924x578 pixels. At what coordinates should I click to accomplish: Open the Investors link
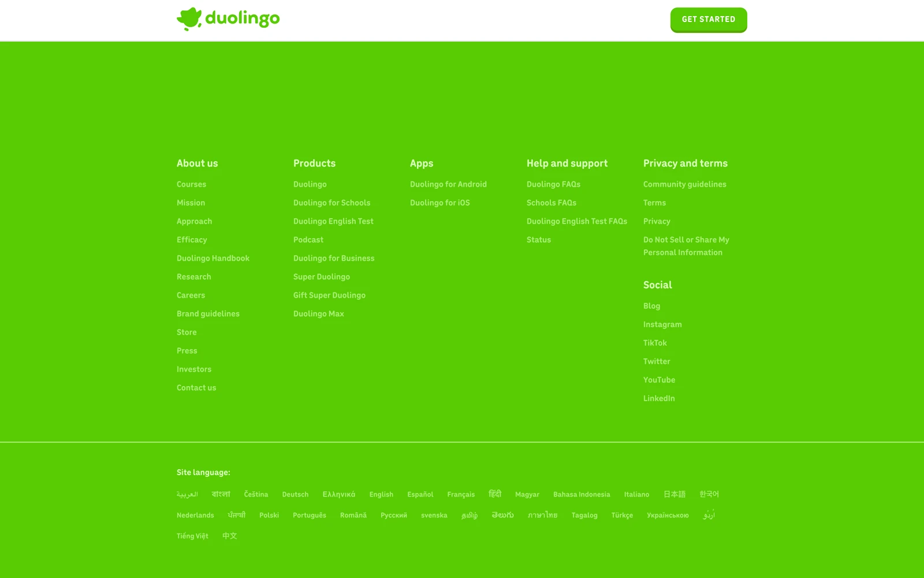click(x=194, y=369)
